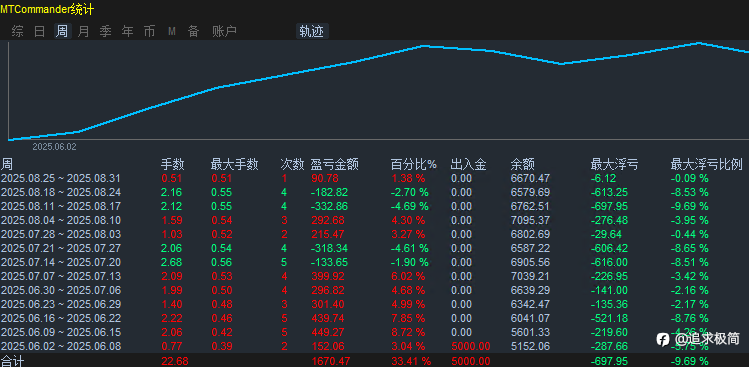Click the 盈亏金额 column header
The height and width of the screenshot is (367, 749).
coord(334,165)
